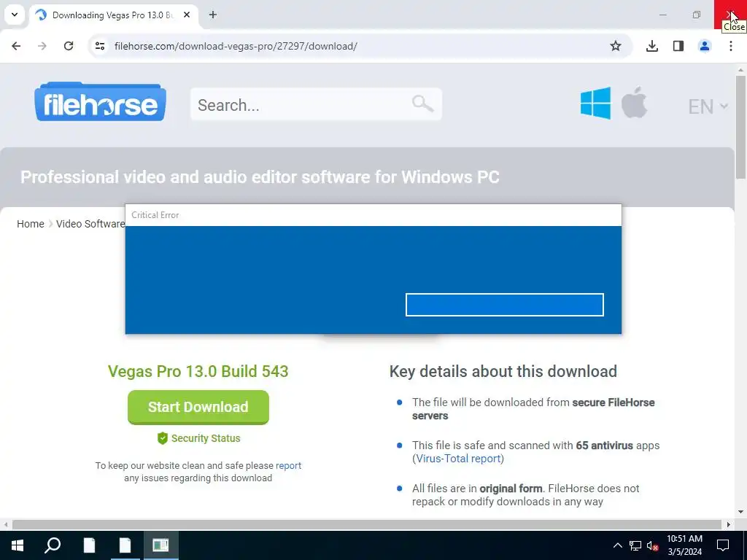
Task: Click the address bar URL
Action: 236,46
